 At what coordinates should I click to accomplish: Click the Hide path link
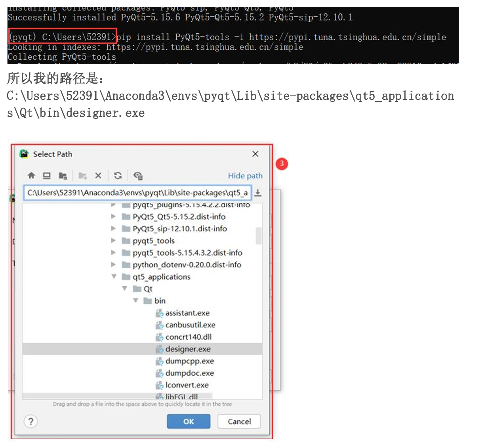(245, 176)
